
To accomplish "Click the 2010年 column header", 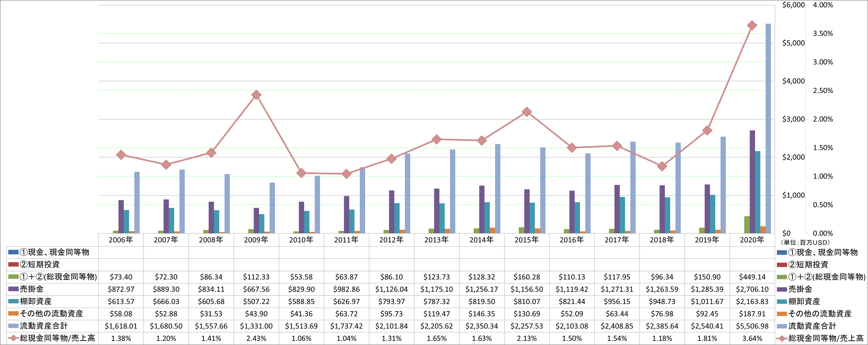I will pyautogui.click(x=301, y=240).
